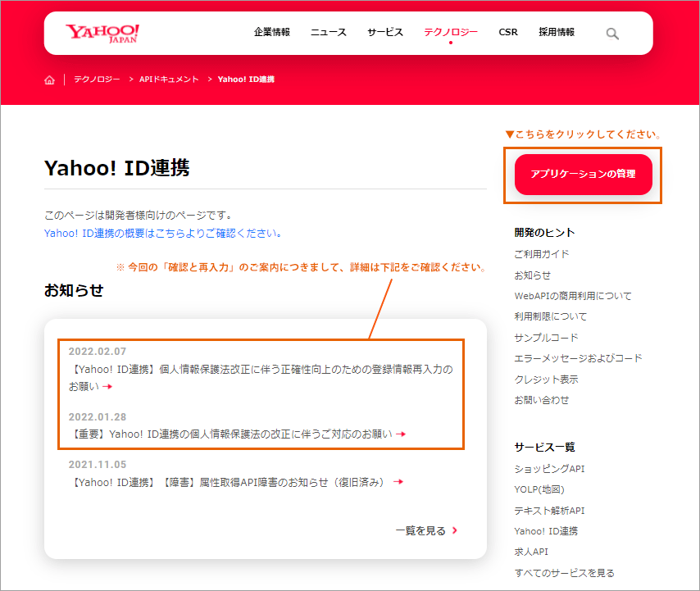Screen dimensions: 700x591
Task: Open ご利用ガイド sidebar link
Action: tap(542, 254)
